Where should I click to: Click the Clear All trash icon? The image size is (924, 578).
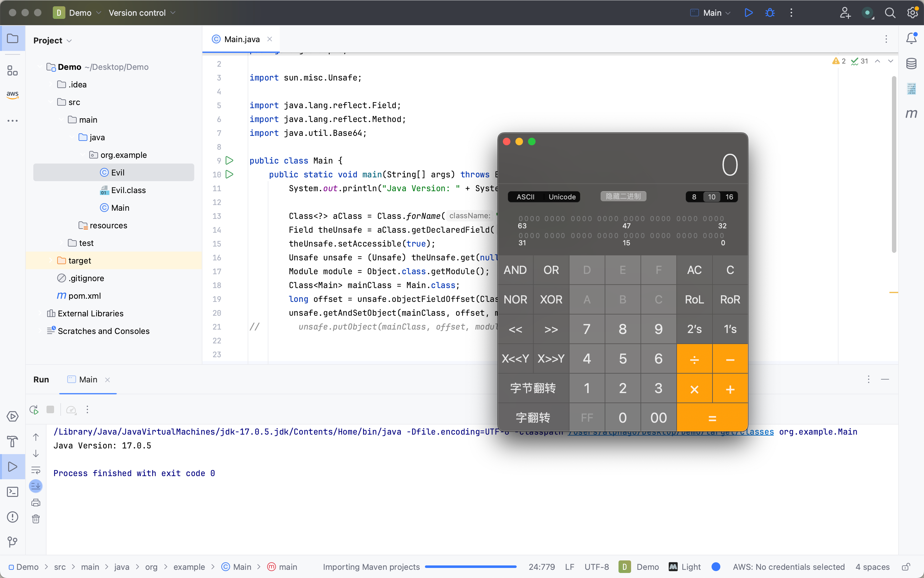(36, 519)
